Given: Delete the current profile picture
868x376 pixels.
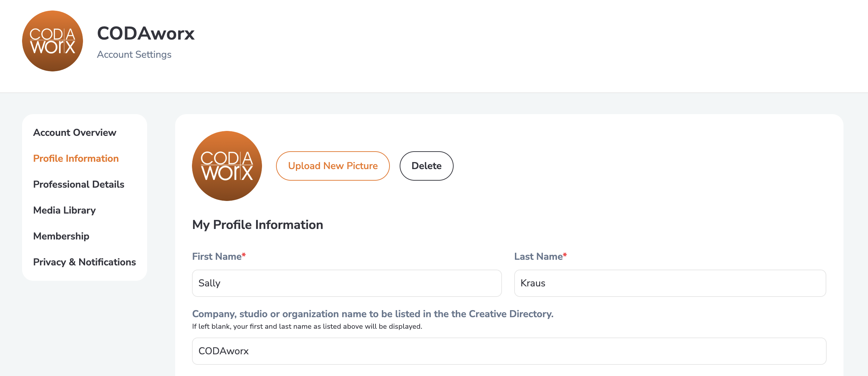Looking at the screenshot, I should click(426, 166).
